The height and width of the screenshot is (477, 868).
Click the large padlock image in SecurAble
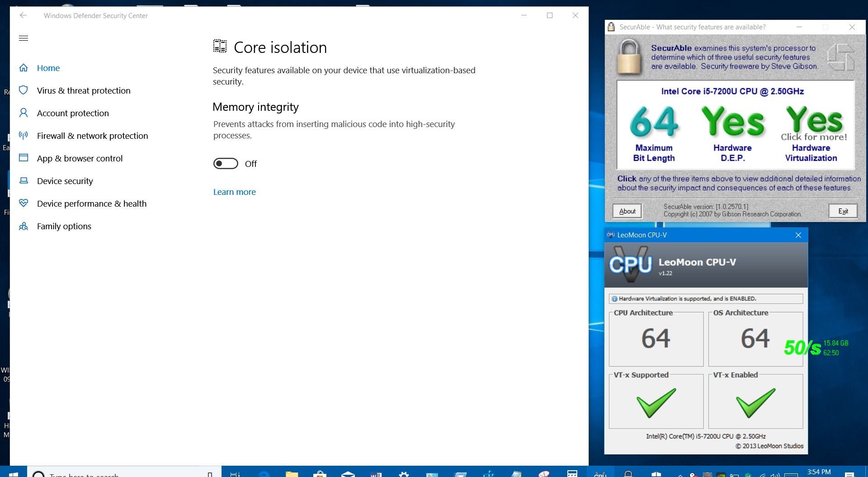coord(629,57)
